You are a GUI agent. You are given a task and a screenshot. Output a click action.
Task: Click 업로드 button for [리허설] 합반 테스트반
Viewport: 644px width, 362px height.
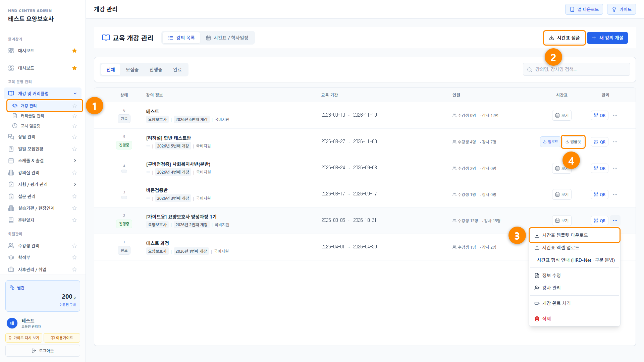pyautogui.click(x=550, y=142)
